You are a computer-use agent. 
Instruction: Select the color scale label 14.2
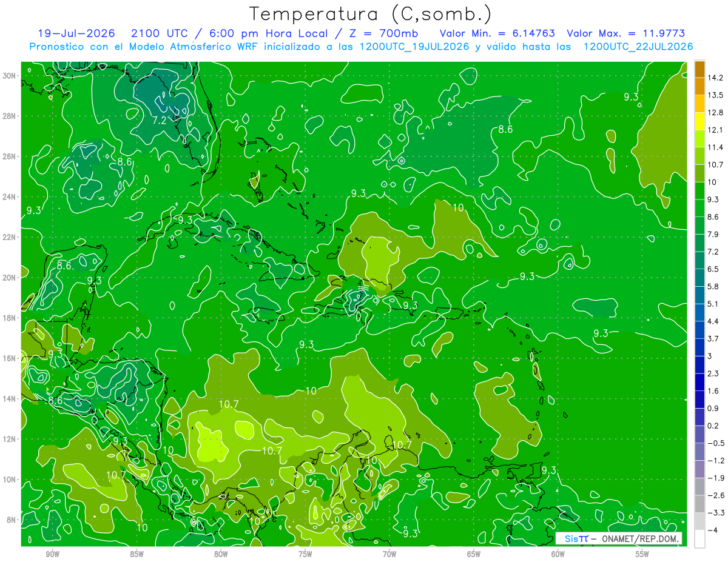[715, 78]
